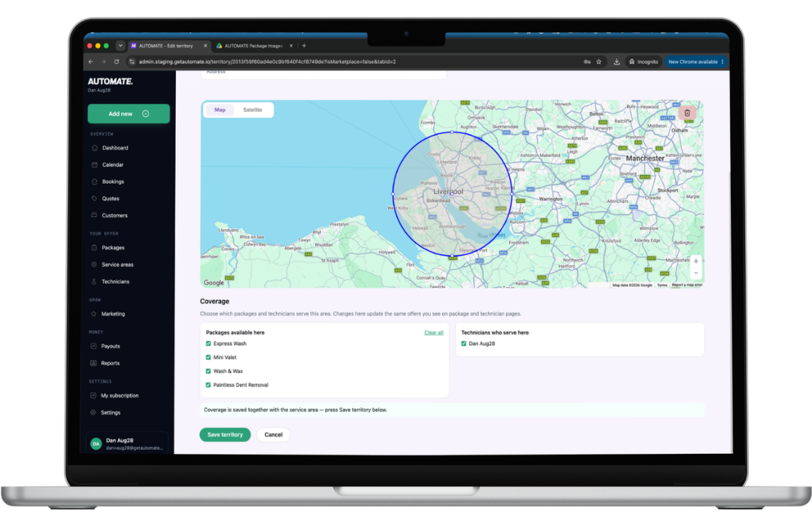Click the Dashboard sidebar icon
This screenshot has width=812, height=526.
pos(94,147)
